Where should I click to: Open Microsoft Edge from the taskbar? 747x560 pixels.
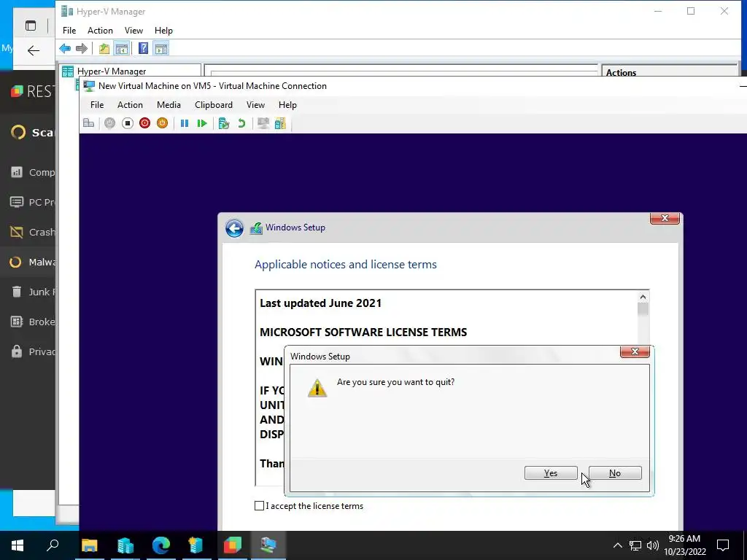tap(161, 545)
